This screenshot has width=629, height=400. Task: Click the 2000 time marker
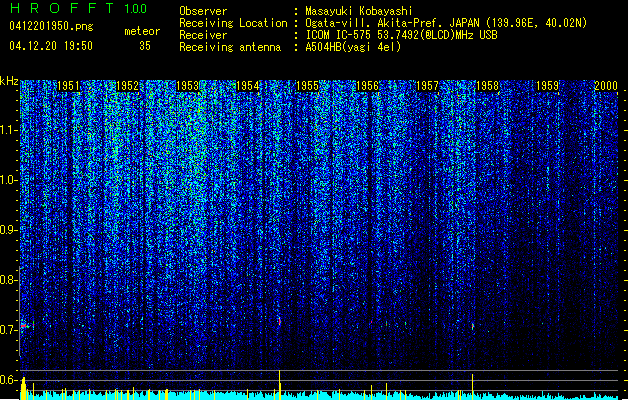(606, 86)
